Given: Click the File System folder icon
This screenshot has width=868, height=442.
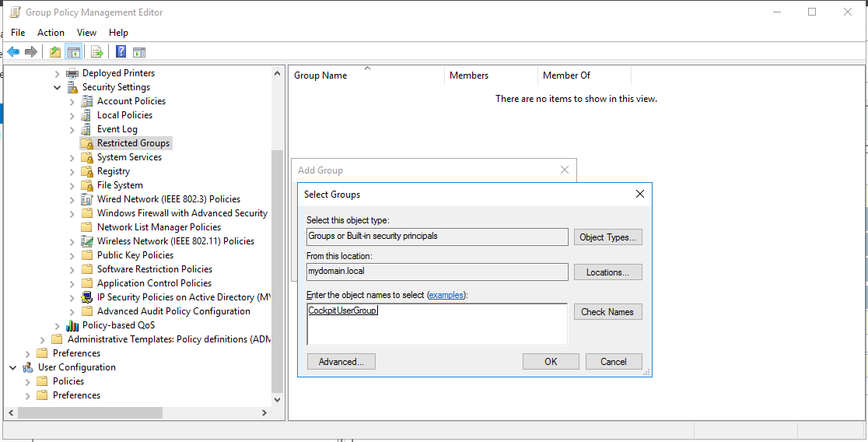Looking at the screenshot, I should point(87,185).
